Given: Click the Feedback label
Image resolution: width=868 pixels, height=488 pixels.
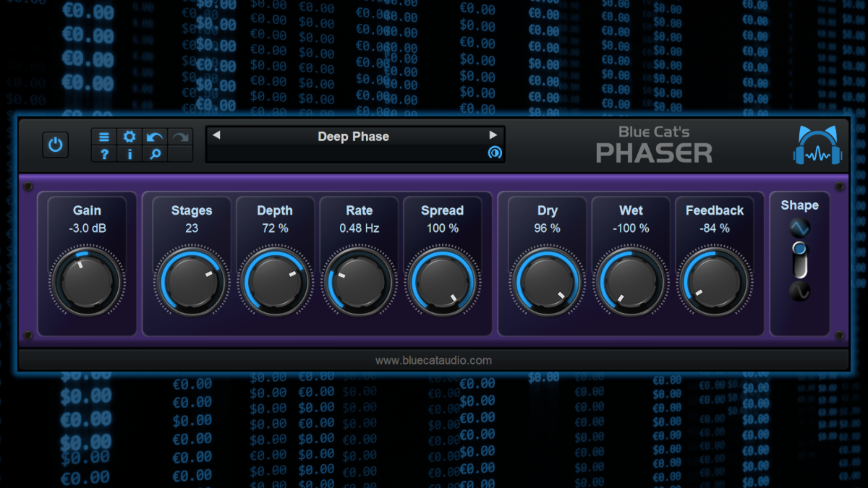Looking at the screenshot, I should click(715, 210).
